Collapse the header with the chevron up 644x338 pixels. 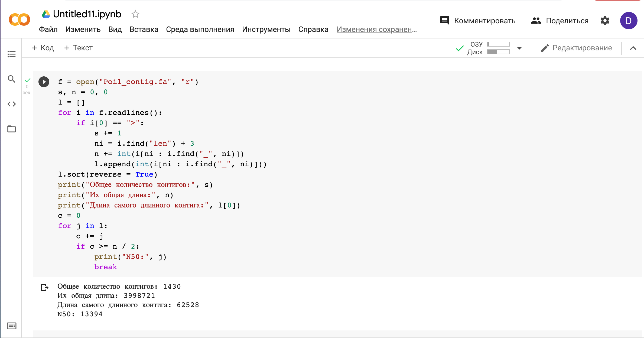click(x=633, y=48)
